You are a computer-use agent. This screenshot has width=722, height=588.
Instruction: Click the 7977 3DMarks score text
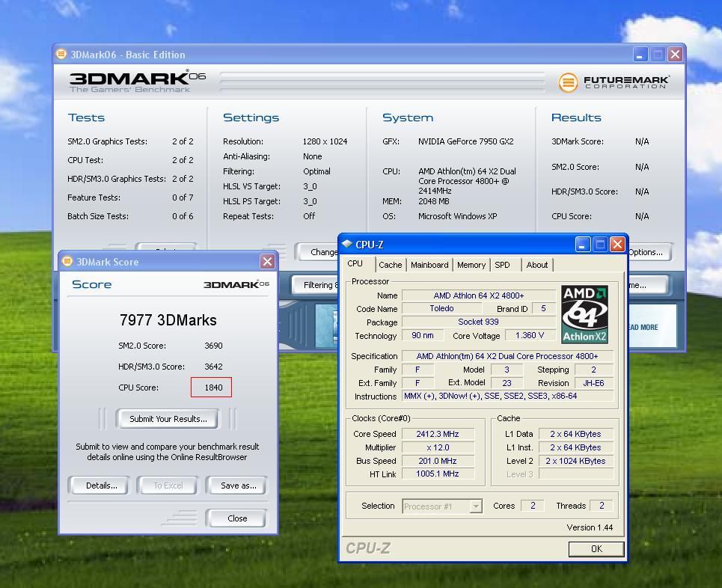point(168,320)
